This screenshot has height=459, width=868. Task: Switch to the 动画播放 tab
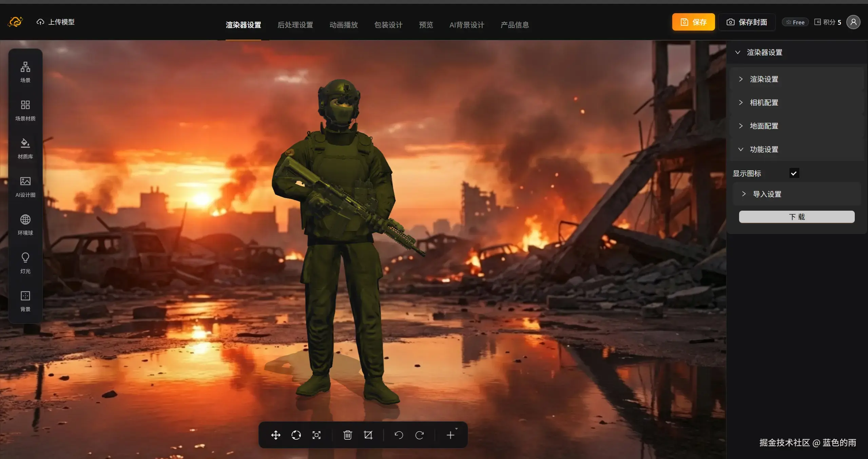pyautogui.click(x=343, y=24)
